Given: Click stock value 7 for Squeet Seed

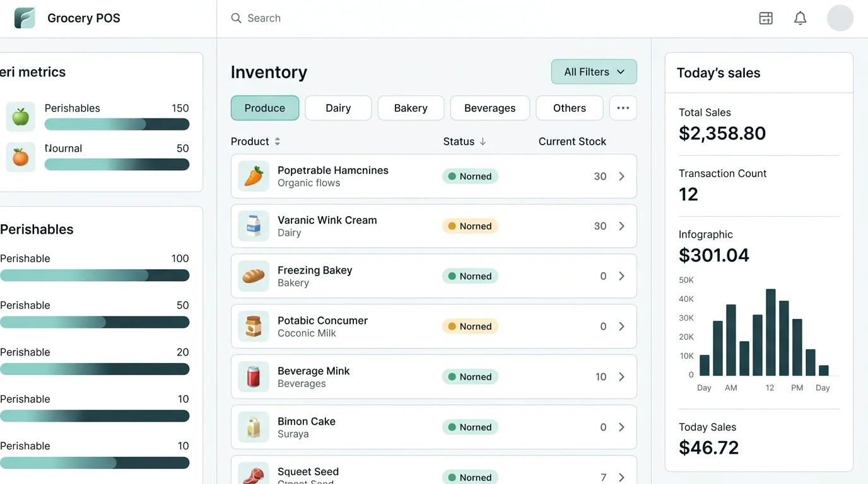Looking at the screenshot, I should [x=604, y=478].
